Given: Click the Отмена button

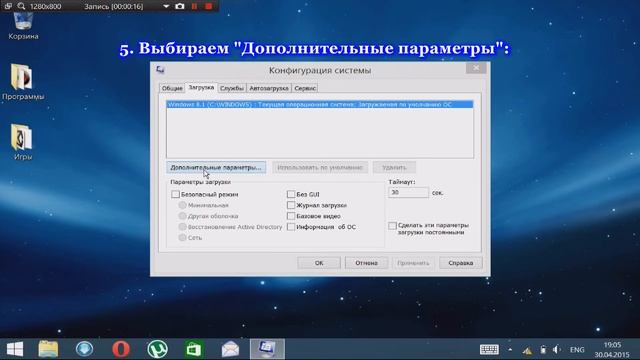Looking at the screenshot, I should pos(366,263).
